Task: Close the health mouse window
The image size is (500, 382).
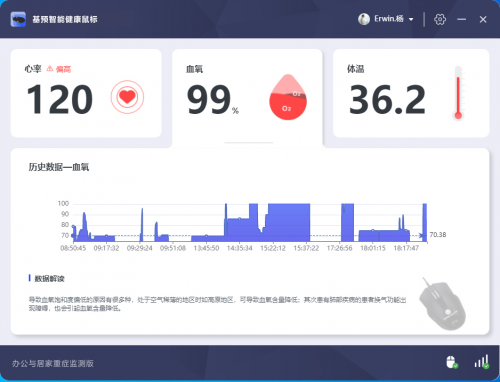Action: (x=483, y=19)
